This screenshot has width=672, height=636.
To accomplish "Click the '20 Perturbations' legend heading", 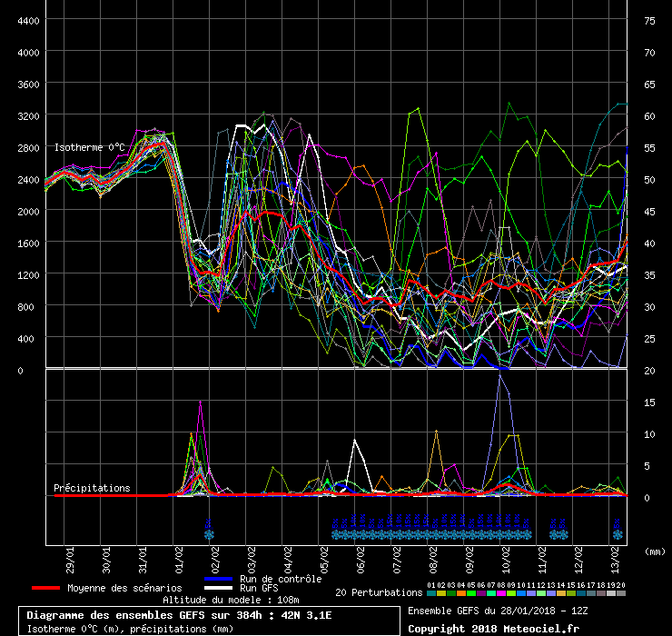I will tap(379, 592).
